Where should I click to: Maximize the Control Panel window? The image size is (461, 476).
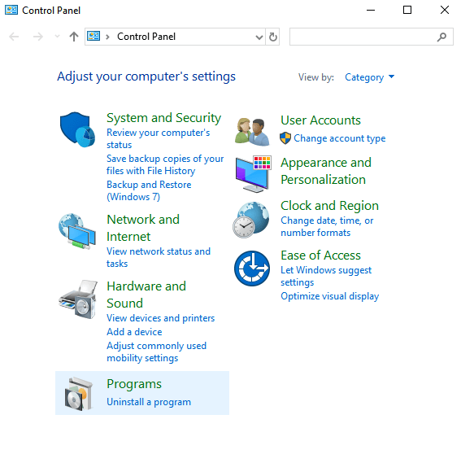[407, 10]
